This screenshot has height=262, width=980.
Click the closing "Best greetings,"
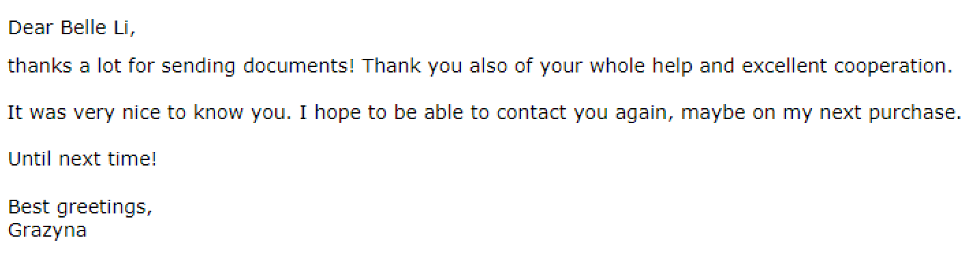coord(80,207)
